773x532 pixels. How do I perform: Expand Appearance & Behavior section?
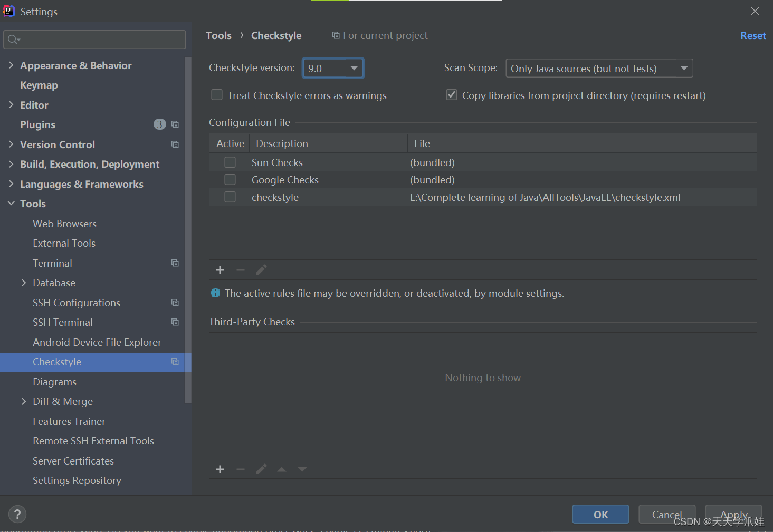11,65
